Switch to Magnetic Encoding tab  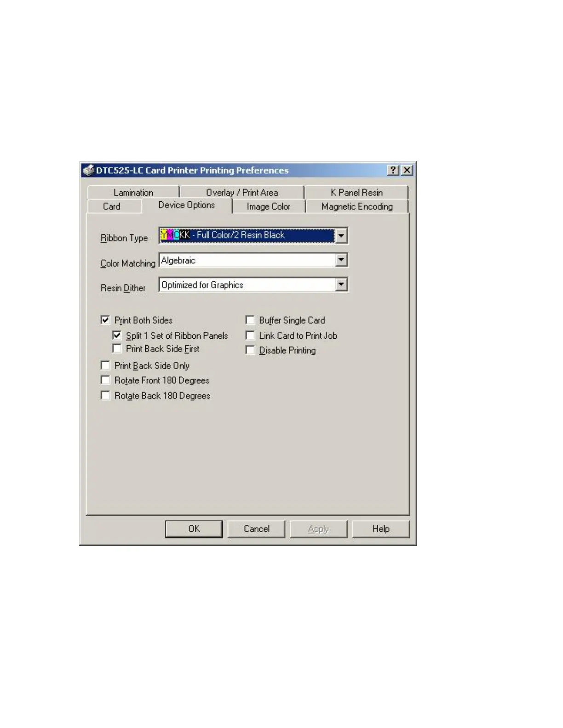[357, 206]
